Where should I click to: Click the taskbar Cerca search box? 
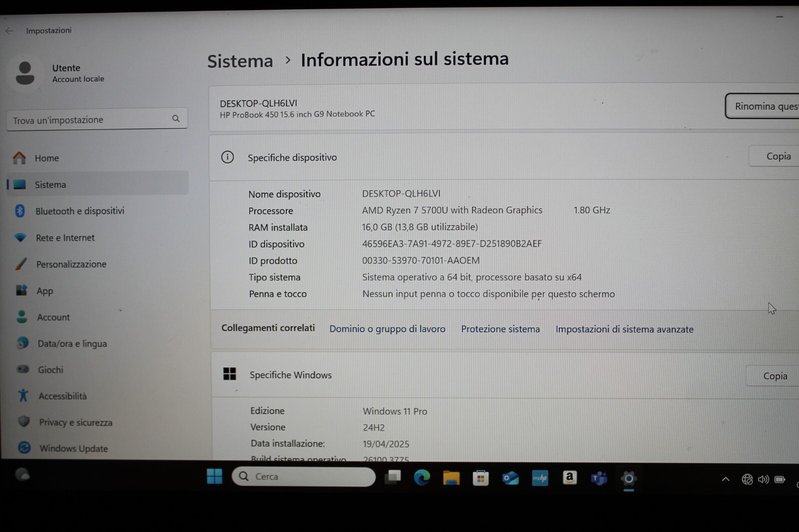(304, 477)
